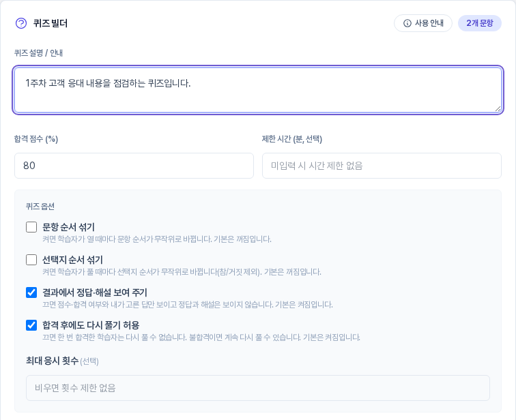Viewport: 516px width, 420px height.
Task: Click the 합격 후에도 다시 풀기 허용 label
Action: (x=91, y=325)
